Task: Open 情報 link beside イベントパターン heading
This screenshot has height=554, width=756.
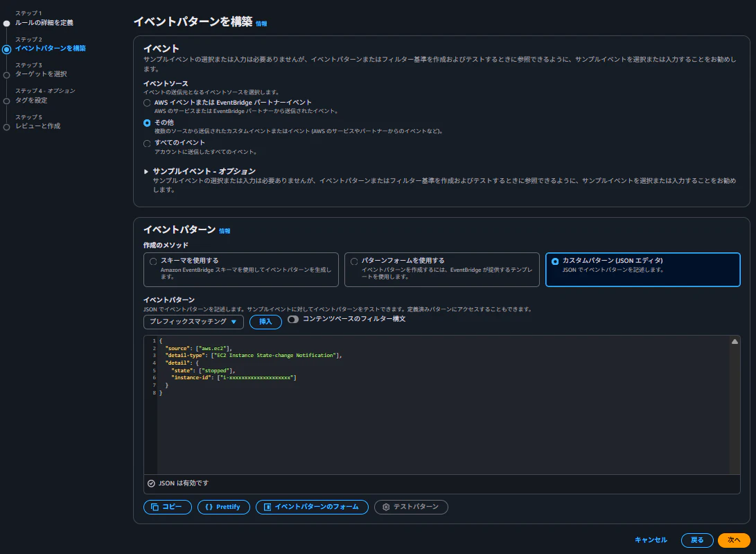Action: [x=225, y=231]
